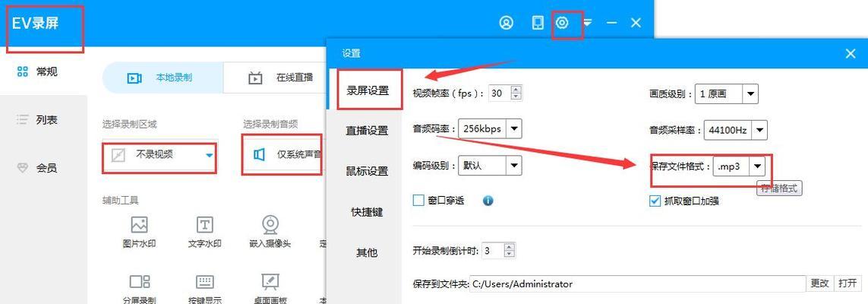The width and height of the screenshot is (868, 304).
Task: Click 打开 to open save folder
Action: click(x=847, y=283)
